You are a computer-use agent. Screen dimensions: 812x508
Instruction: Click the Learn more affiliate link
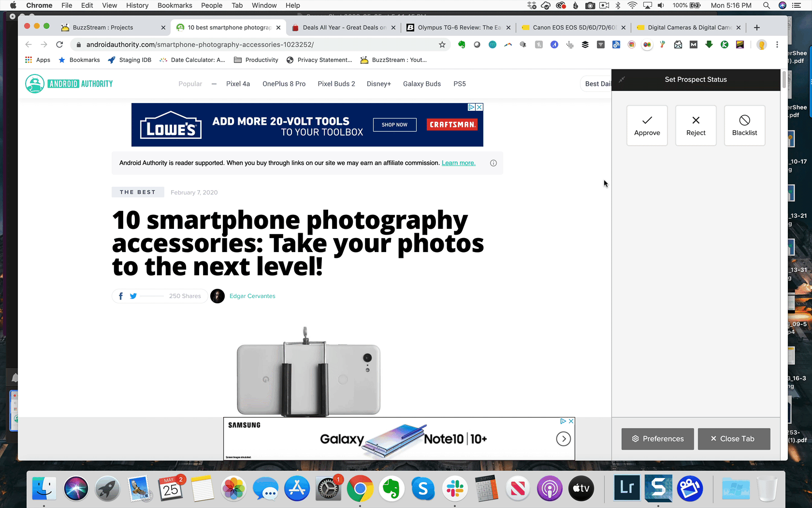458,163
